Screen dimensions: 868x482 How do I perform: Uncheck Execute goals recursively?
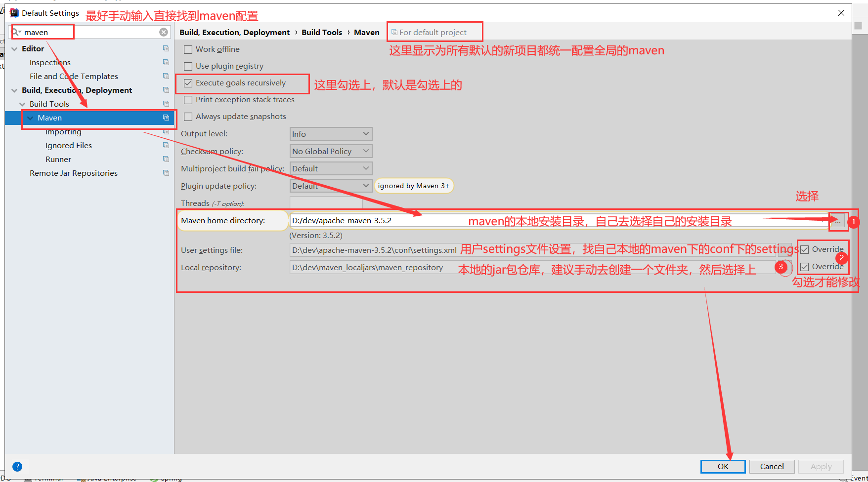188,83
